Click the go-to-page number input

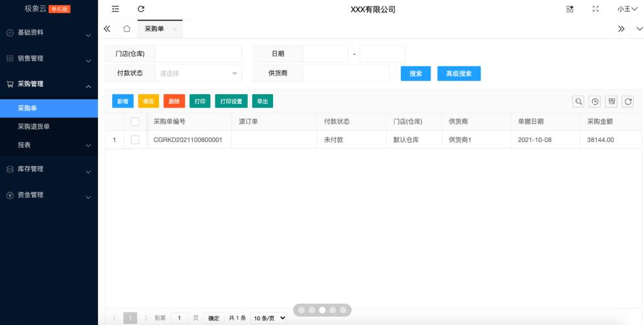(180, 318)
